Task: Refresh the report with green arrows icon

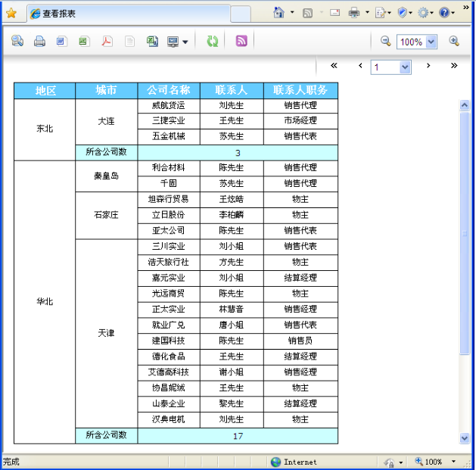Action: (x=212, y=41)
